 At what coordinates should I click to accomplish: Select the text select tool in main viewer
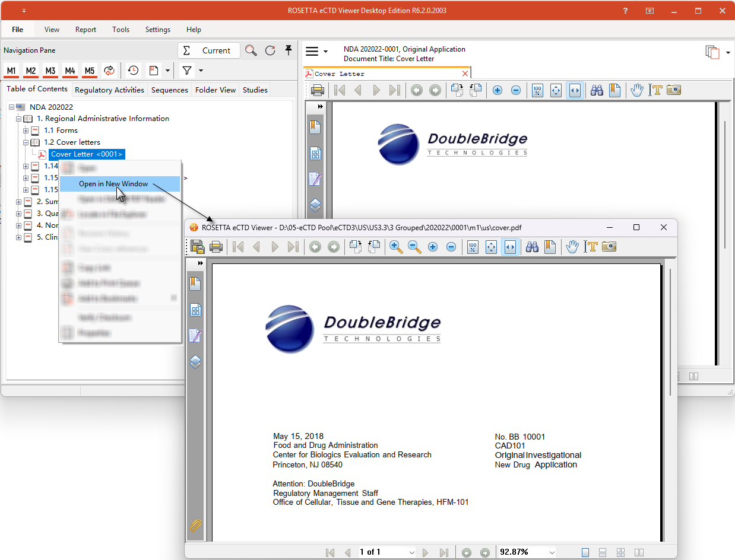[x=656, y=90]
